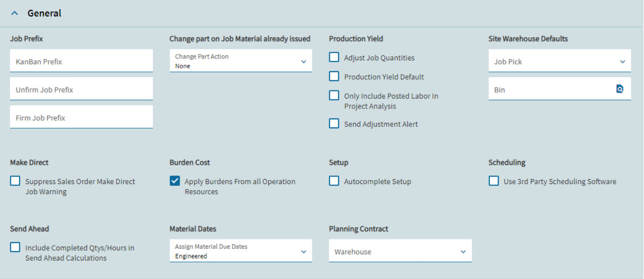Check Production Yield Default option
The height and width of the screenshot is (279, 644).
pyautogui.click(x=334, y=76)
